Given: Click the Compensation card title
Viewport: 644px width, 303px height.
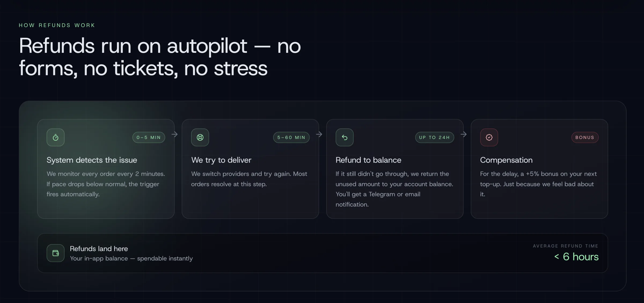Looking at the screenshot, I should pyautogui.click(x=506, y=160).
